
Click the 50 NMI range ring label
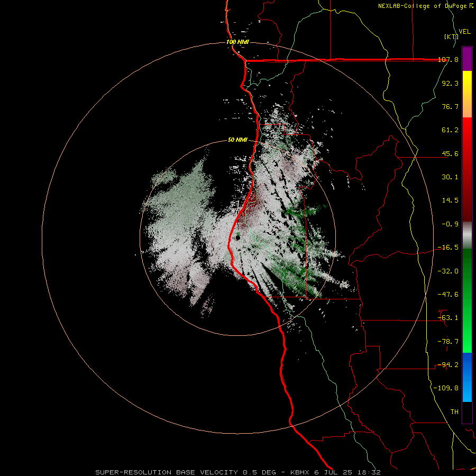point(237,140)
